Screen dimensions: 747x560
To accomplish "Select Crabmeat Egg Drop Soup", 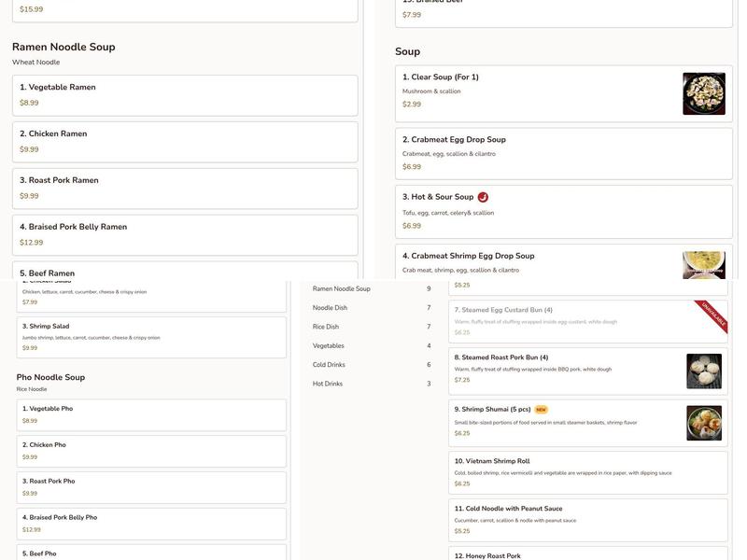I will [x=563, y=153].
